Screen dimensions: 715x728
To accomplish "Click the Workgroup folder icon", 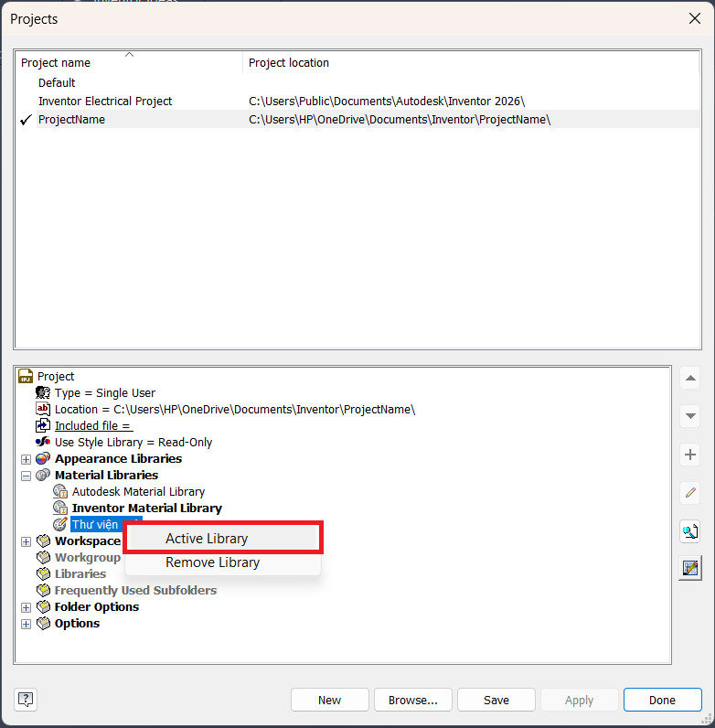I will (x=43, y=557).
